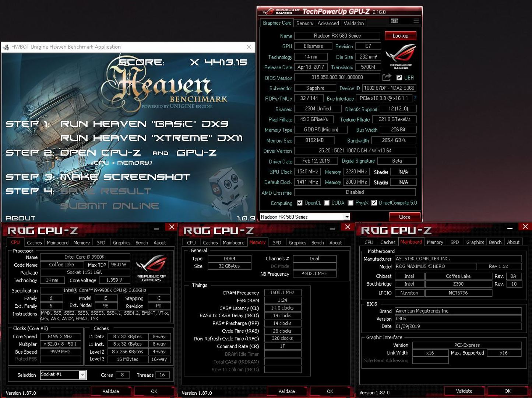
Task: Click the GPU-Z Lookup button
Action: (x=400, y=36)
